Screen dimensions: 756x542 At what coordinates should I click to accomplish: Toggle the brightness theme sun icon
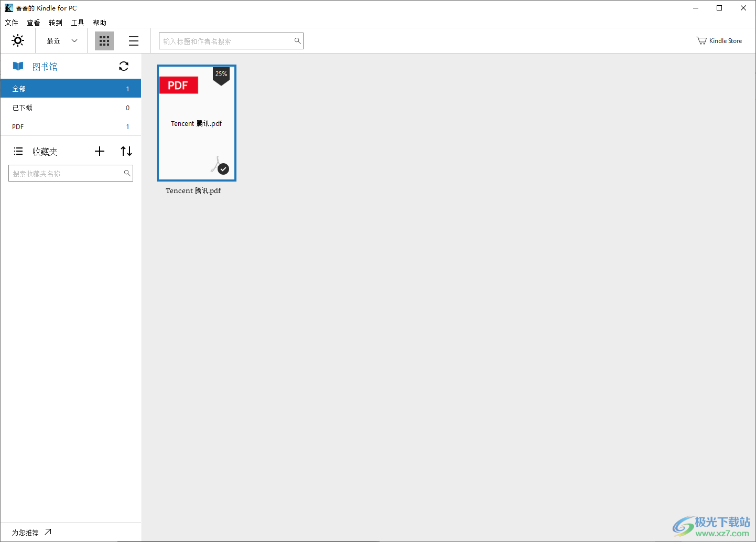coord(18,40)
